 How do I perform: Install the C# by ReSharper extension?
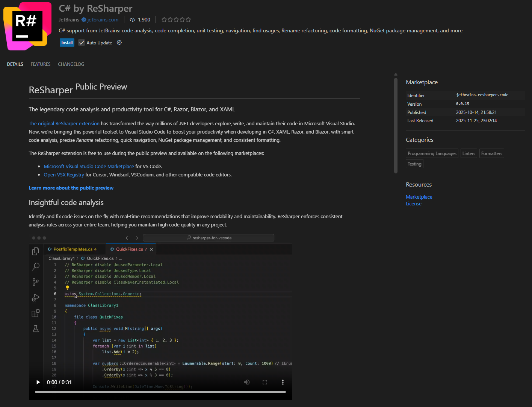click(67, 43)
